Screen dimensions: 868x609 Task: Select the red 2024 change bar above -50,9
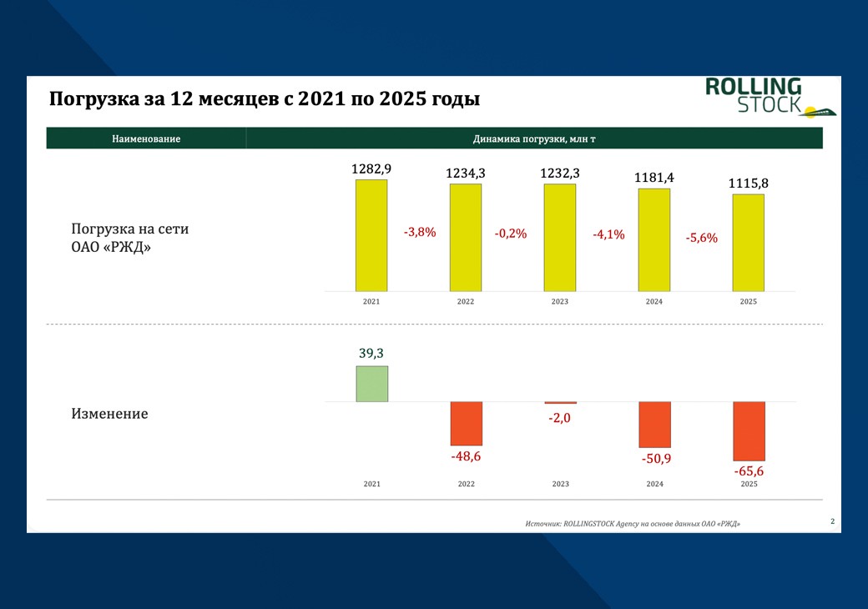tap(654, 425)
